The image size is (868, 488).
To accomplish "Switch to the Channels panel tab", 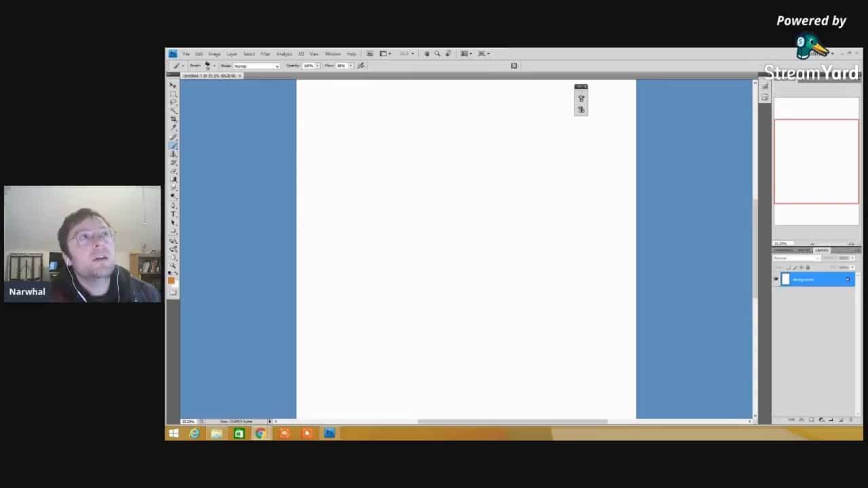I will (783, 250).
